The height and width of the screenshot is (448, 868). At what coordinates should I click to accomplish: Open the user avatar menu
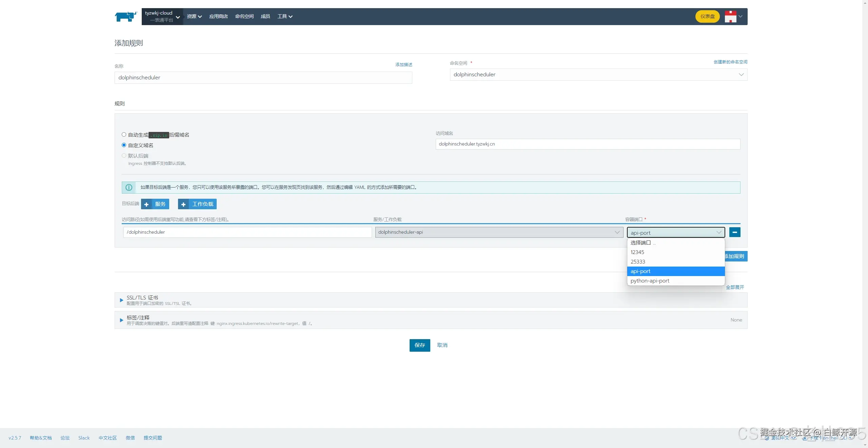[x=733, y=16]
